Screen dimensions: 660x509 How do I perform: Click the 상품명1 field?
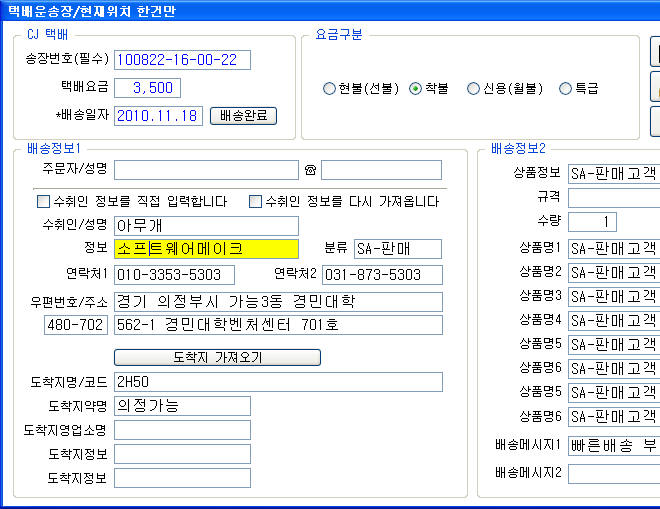(614, 248)
